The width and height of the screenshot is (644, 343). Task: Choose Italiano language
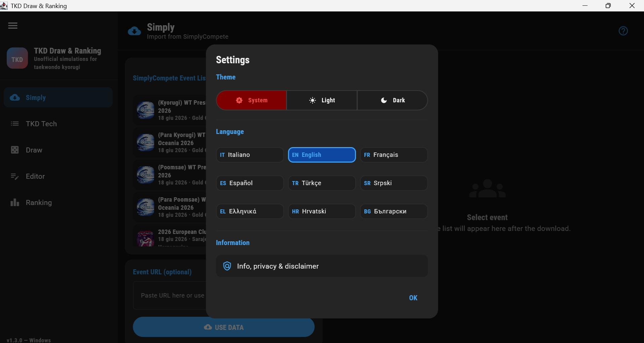[250, 155]
